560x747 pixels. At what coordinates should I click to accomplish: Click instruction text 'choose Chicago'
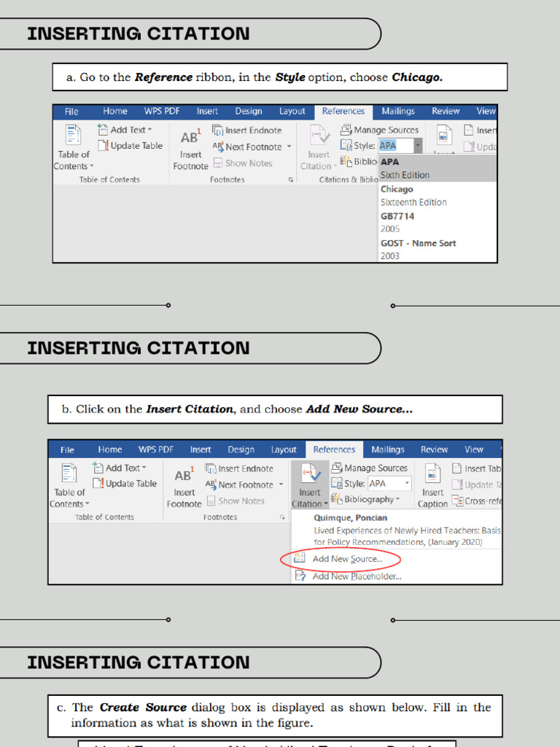[x=396, y=77]
